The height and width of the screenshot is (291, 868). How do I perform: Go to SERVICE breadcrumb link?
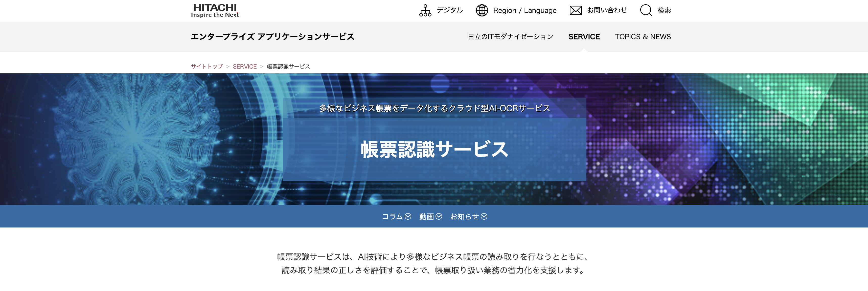(x=245, y=67)
